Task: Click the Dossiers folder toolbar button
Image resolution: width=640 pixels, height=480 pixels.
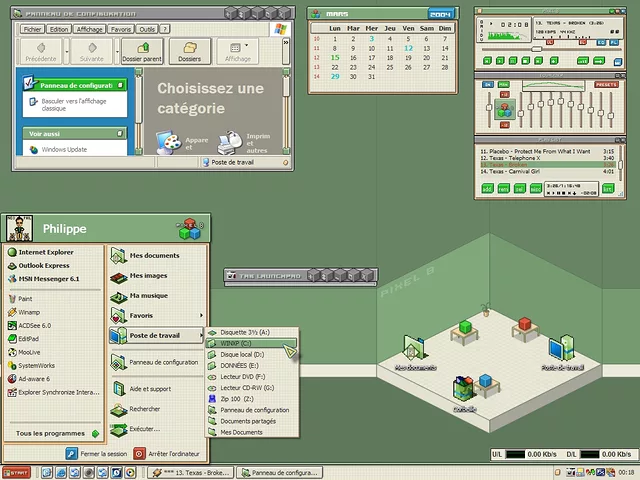Action: pyautogui.click(x=188, y=52)
